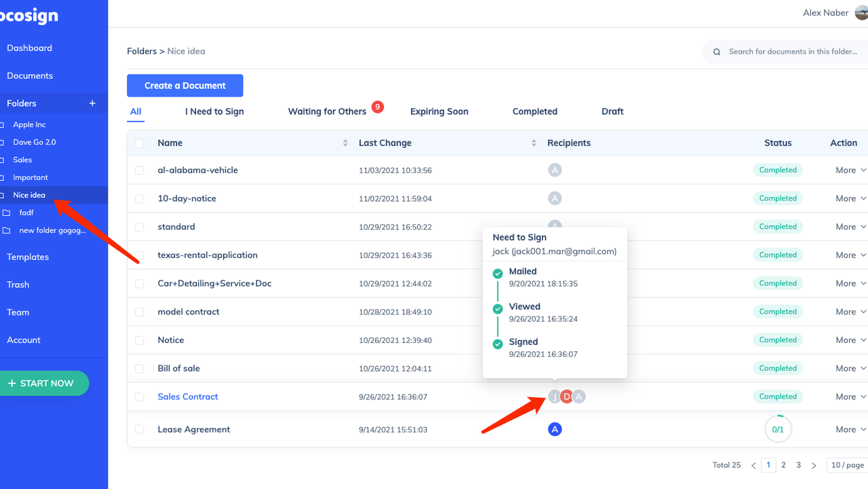Go to next page arrow in pagination
The width and height of the screenshot is (868, 489).
click(x=814, y=465)
